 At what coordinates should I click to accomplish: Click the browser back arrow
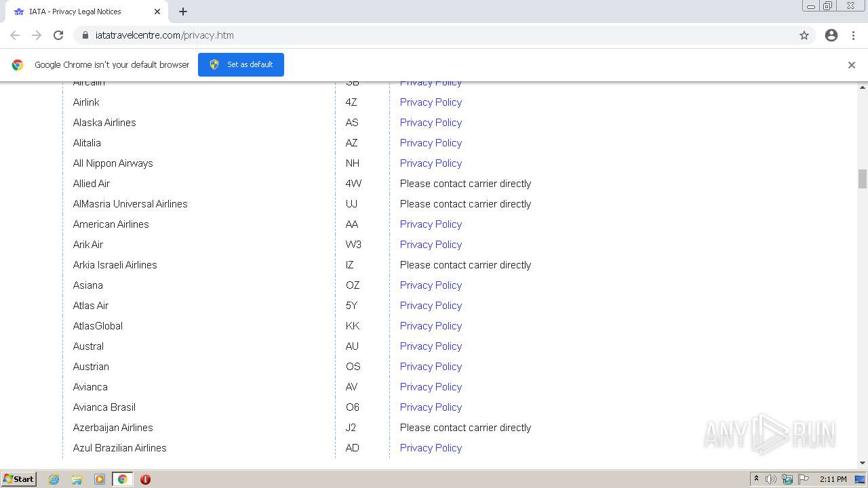pos(15,35)
